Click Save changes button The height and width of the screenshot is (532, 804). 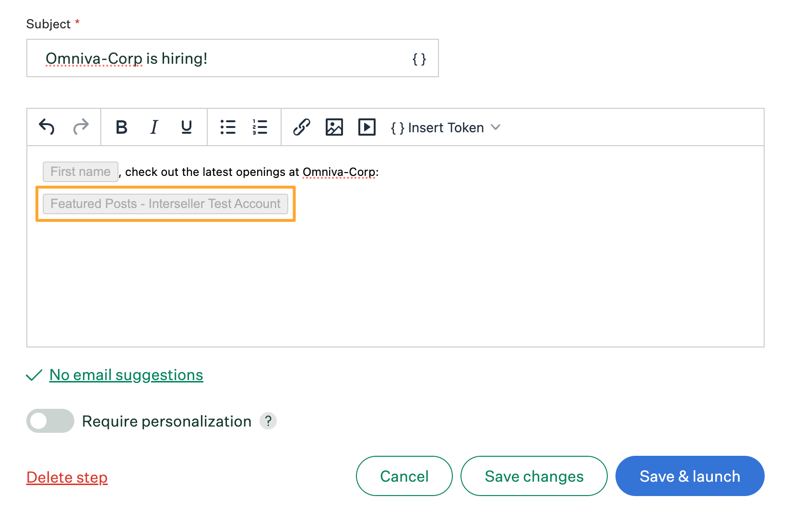pos(534,476)
